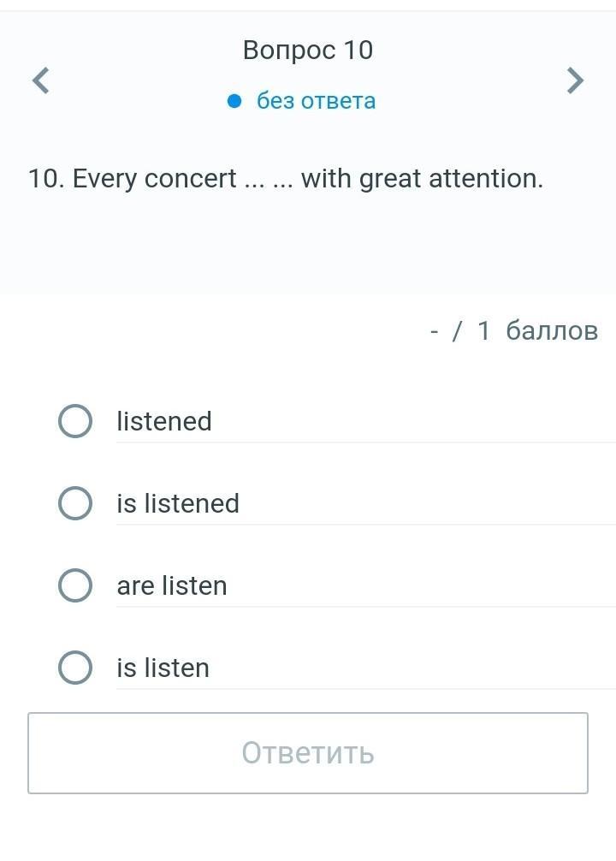Click the dash in the score counter
The image size is (616, 861).
pos(435,330)
